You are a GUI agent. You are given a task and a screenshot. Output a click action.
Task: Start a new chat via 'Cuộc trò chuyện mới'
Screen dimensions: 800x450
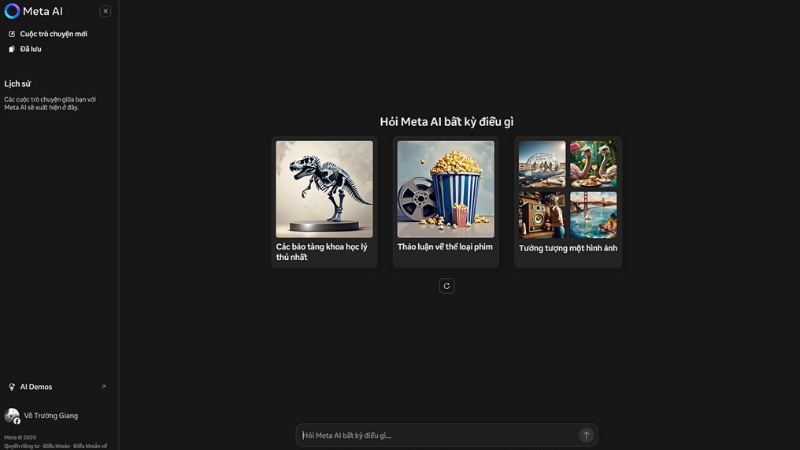[54, 34]
